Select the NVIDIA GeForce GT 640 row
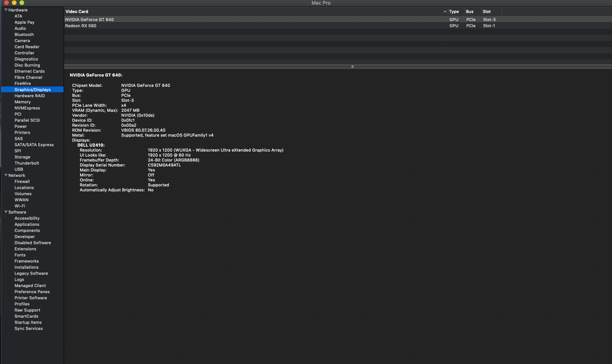The height and width of the screenshot is (364, 612). click(x=338, y=20)
